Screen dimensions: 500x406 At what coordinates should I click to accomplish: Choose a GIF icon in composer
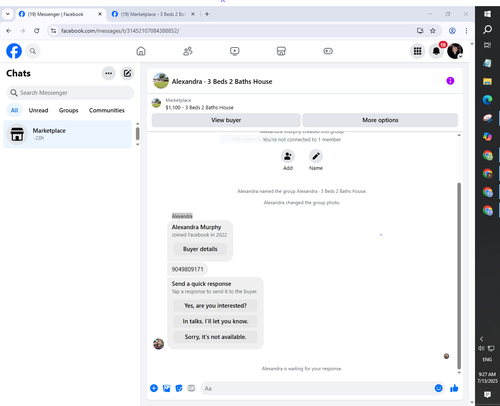coord(191,388)
